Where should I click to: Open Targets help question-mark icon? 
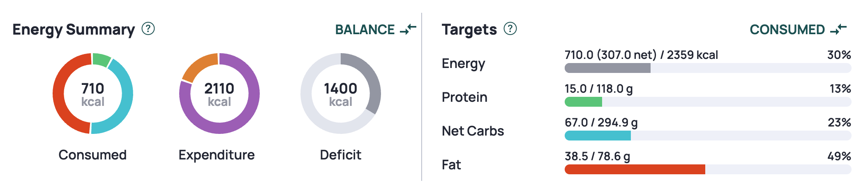[x=510, y=29]
